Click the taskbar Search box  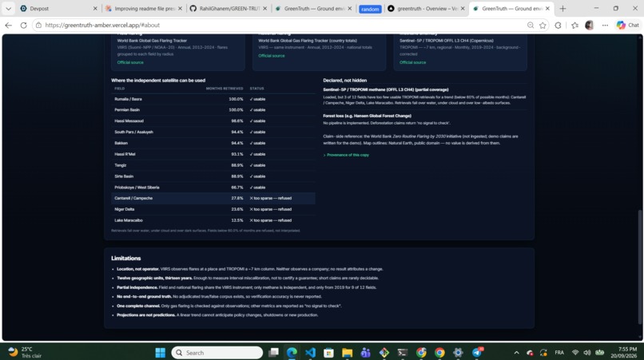pyautogui.click(x=217, y=353)
